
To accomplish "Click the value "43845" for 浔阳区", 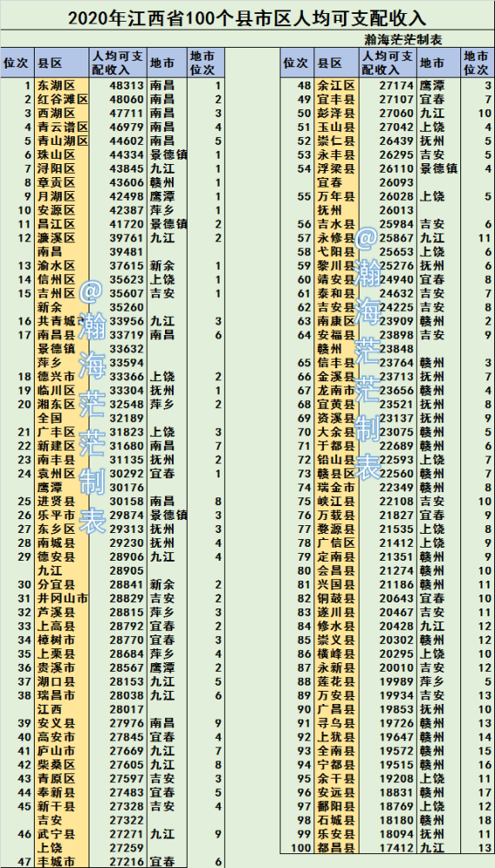I will coord(127,169).
